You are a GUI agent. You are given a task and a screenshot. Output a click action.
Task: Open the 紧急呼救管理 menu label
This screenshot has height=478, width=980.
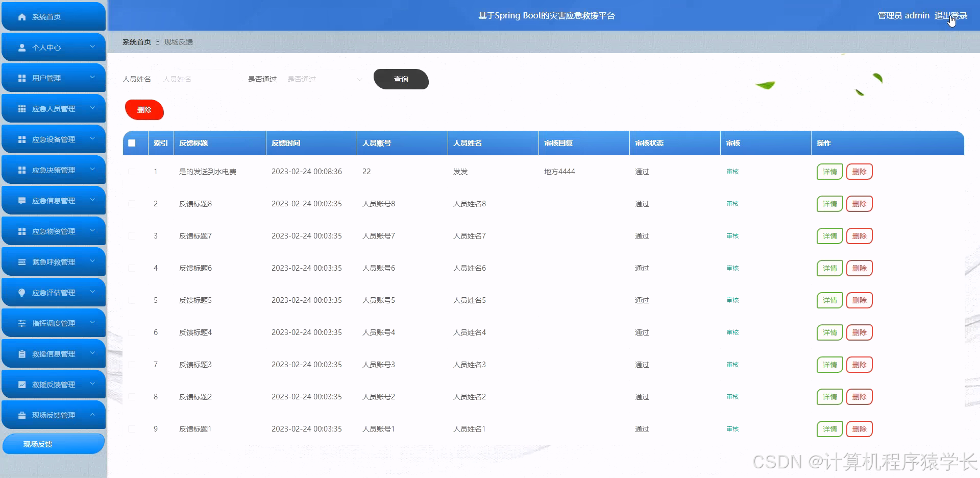point(54,262)
